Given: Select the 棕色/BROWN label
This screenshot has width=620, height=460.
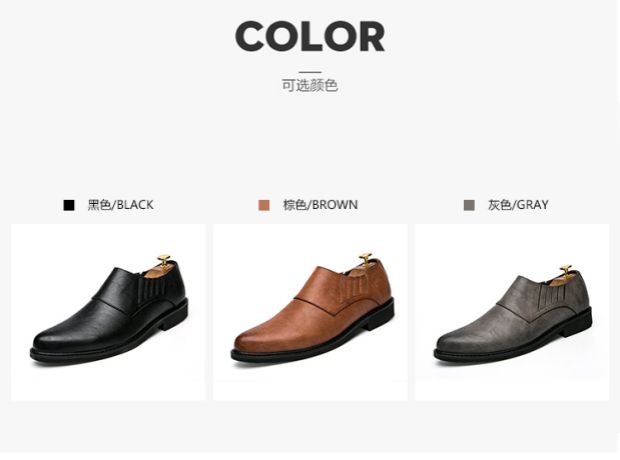Looking at the screenshot, I should pos(320,205).
